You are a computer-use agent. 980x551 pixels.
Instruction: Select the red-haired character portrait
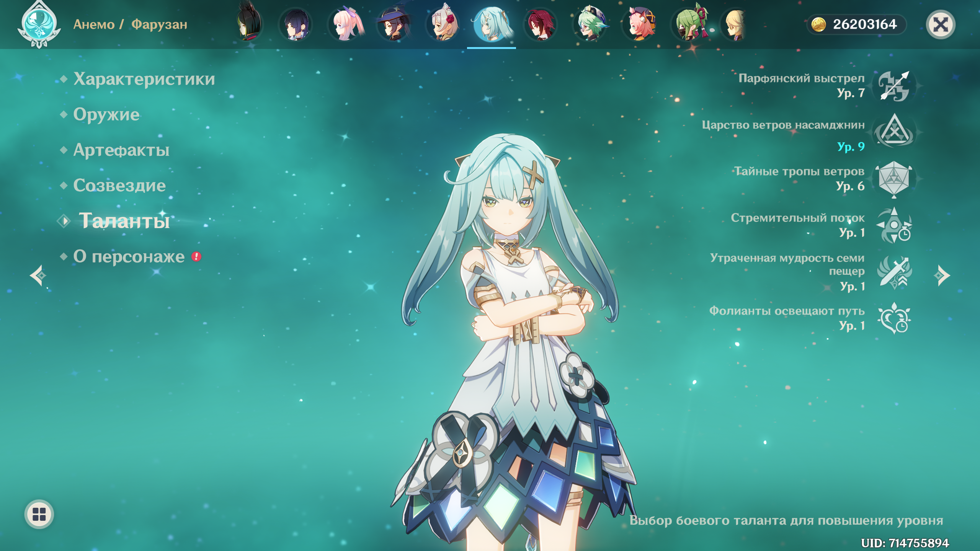pyautogui.click(x=541, y=24)
